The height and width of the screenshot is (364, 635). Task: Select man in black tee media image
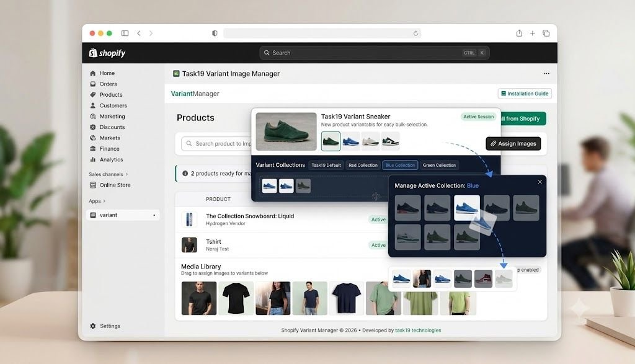click(199, 298)
